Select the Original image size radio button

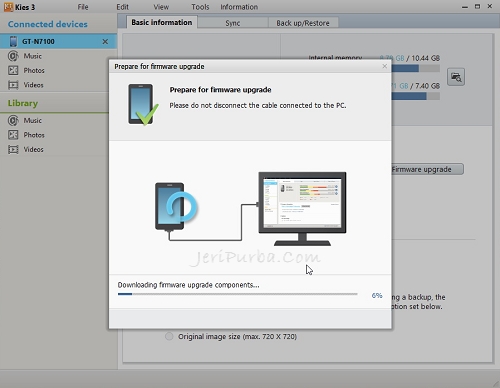click(x=169, y=336)
